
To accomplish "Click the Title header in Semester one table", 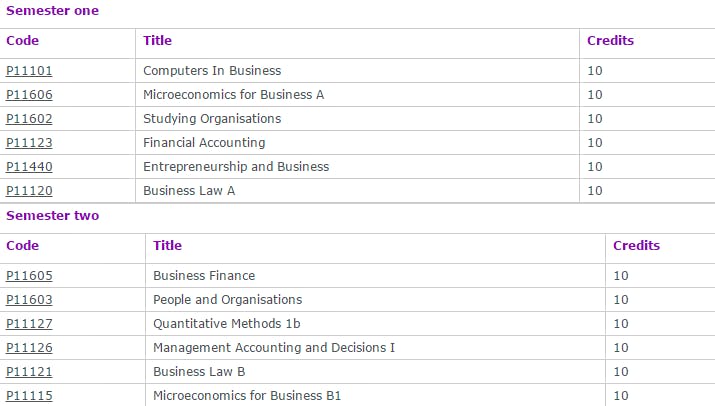I will tap(157, 41).
